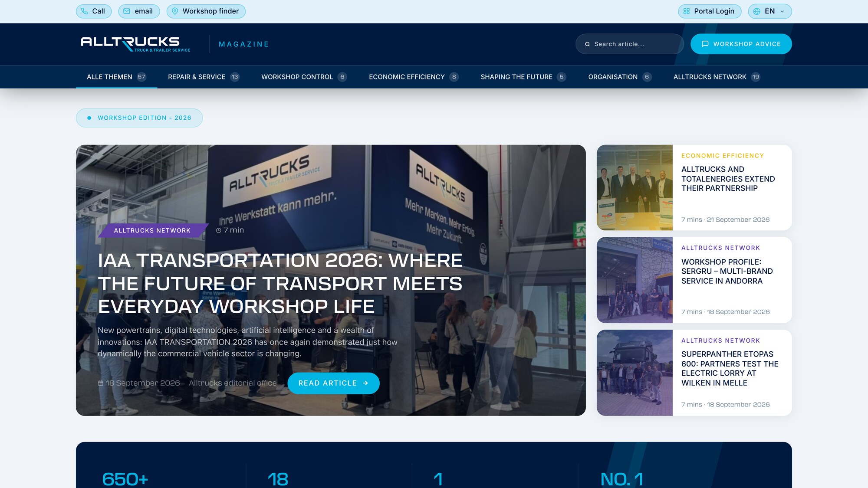
Task: Click the Workshop Advice button
Action: [x=741, y=44]
